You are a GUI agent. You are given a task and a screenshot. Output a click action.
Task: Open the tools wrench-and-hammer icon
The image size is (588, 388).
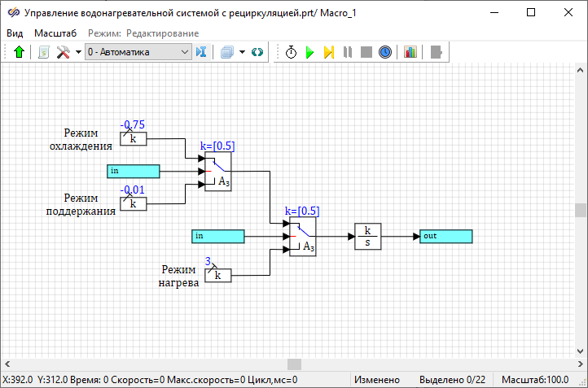(x=62, y=52)
